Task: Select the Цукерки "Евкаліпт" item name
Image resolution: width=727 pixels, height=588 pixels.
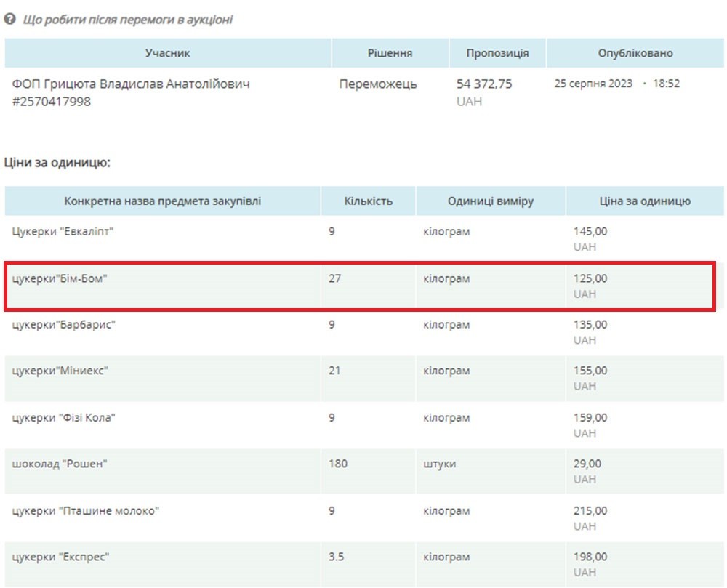Action: (63, 232)
